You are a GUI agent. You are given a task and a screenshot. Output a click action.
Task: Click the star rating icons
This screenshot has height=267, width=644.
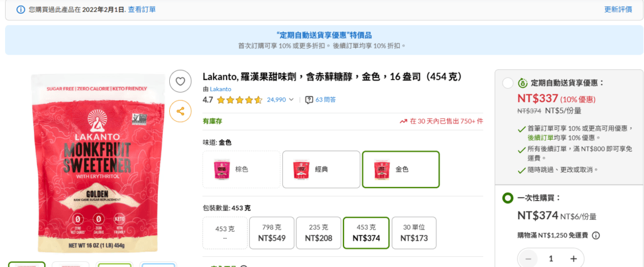point(240,99)
